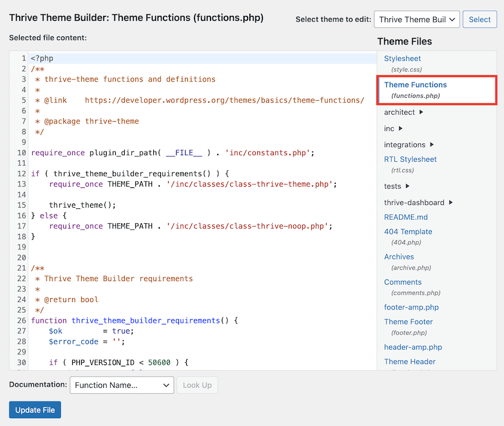This screenshot has height=426, width=504.
Task: Open the Theme Header file
Action: click(410, 362)
